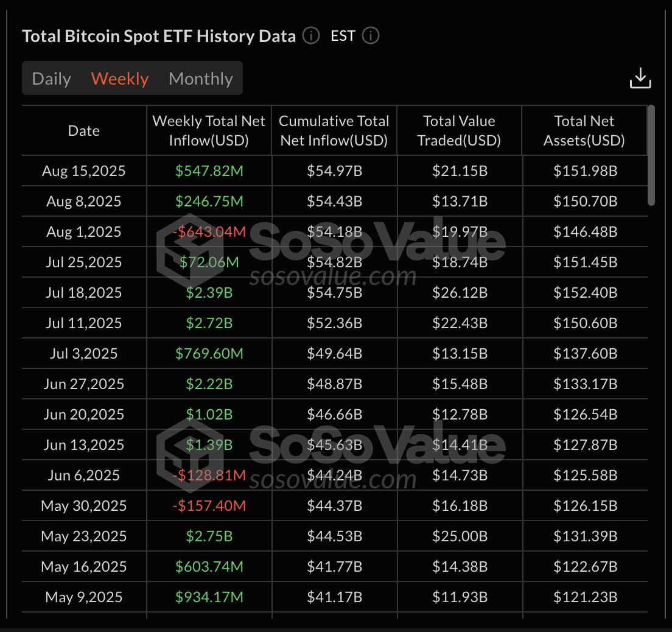Click the $21.15B Total Value Traded cell
This screenshot has height=632, width=672.
point(459,171)
